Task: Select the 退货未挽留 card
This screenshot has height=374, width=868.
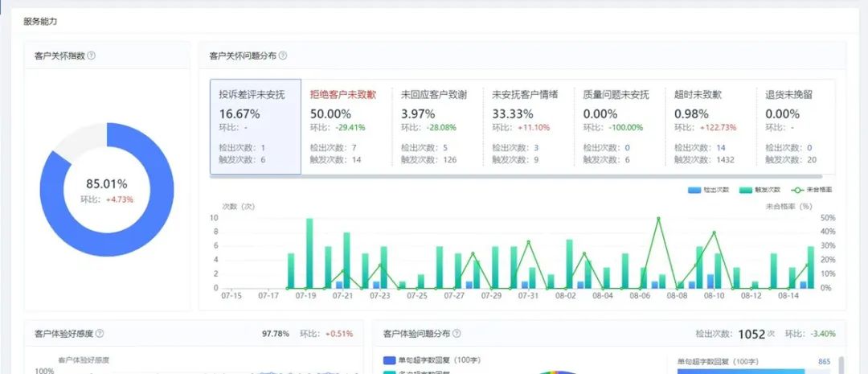Action: (x=796, y=126)
